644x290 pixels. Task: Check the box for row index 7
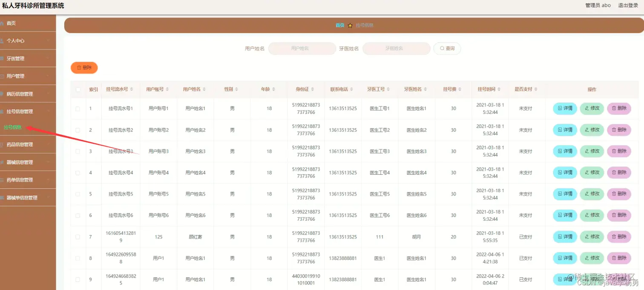click(78, 237)
